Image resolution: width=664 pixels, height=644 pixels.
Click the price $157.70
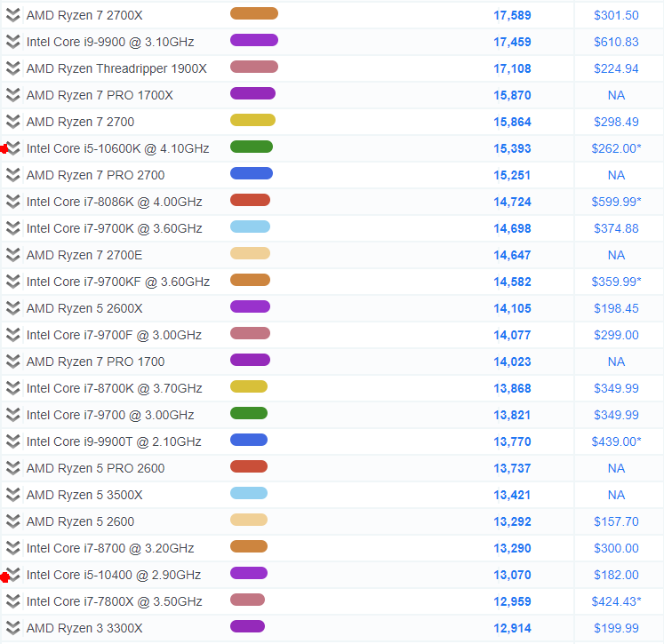coord(616,521)
